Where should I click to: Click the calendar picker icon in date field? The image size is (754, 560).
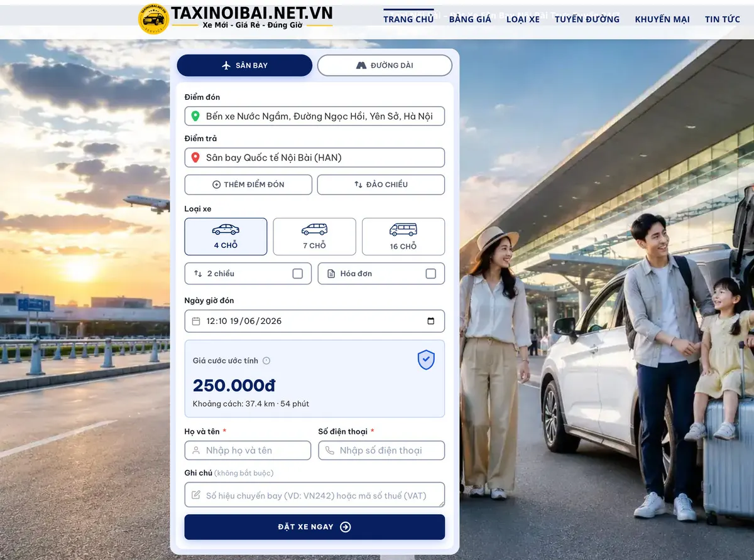(430, 321)
